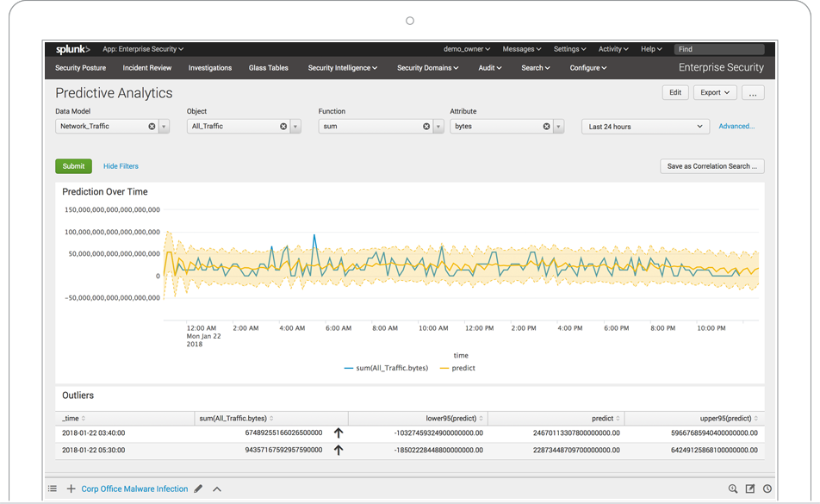Open the clock action history icon
This screenshot has height=504, width=820.
pos(767,488)
